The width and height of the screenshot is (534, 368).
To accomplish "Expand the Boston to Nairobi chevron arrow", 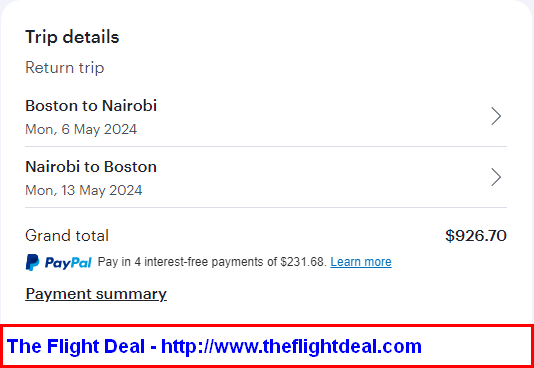I will [496, 116].
